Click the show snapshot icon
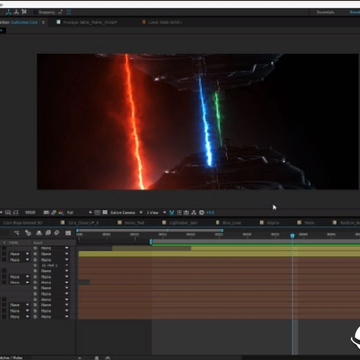 [x=53, y=213]
